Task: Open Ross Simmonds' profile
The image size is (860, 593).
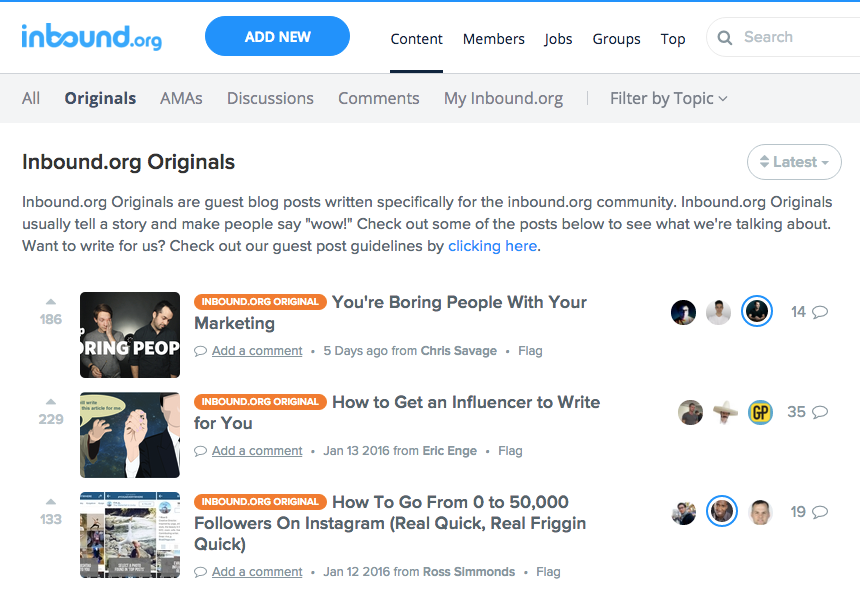Action: pyautogui.click(x=469, y=572)
